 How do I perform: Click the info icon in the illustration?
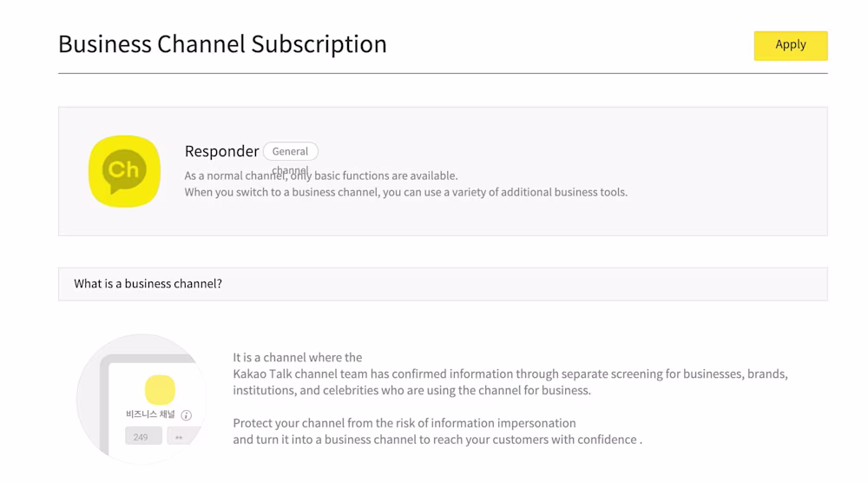pyautogui.click(x=187, y=415)
